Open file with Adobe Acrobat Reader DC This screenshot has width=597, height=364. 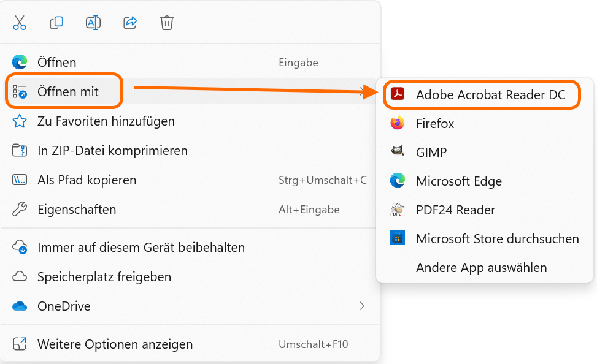pos(489,94)
